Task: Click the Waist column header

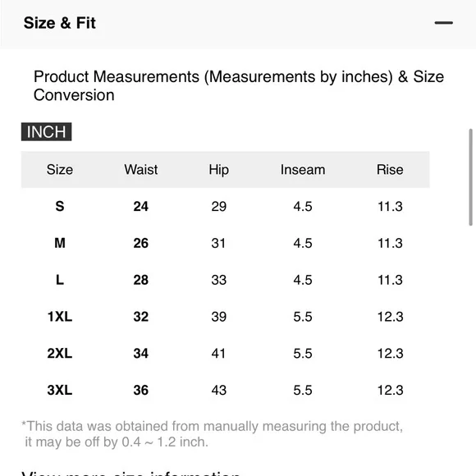Action: [141, 169]
